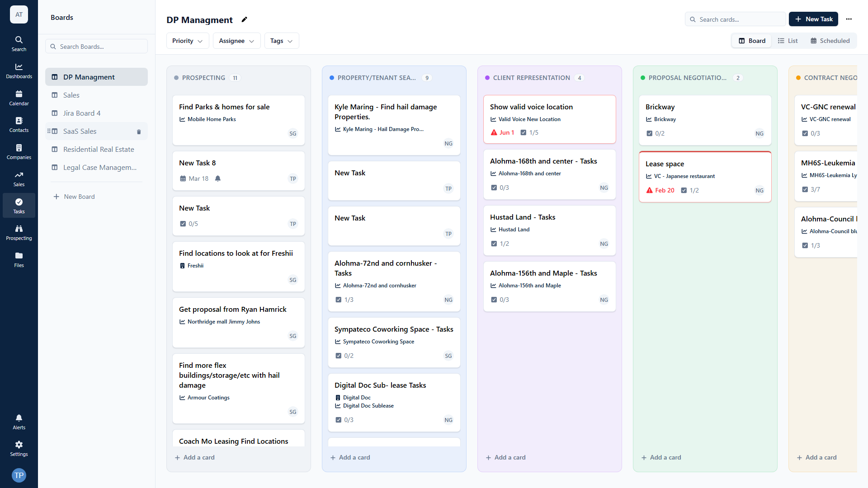Click Feb 20 overdue date on Lease space
The height and width of the screenshot is (488, 868).
click(x=660, y=190)
